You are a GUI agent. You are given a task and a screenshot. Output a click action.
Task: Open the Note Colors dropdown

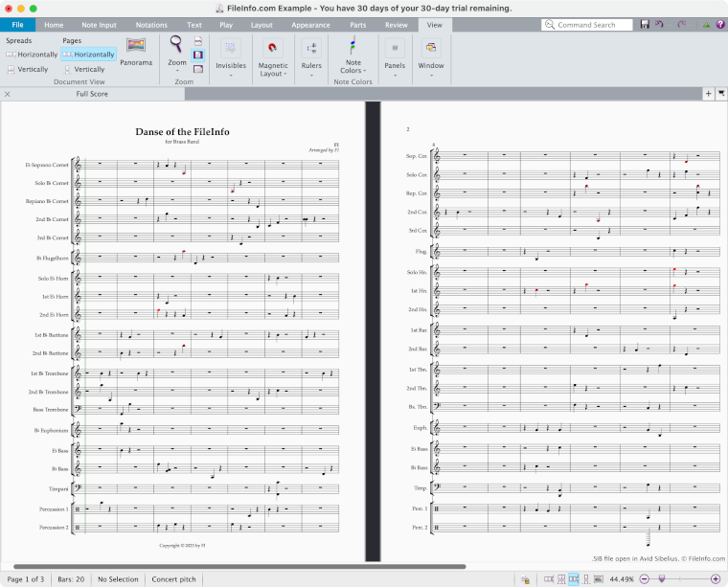[x=353, y=71]
